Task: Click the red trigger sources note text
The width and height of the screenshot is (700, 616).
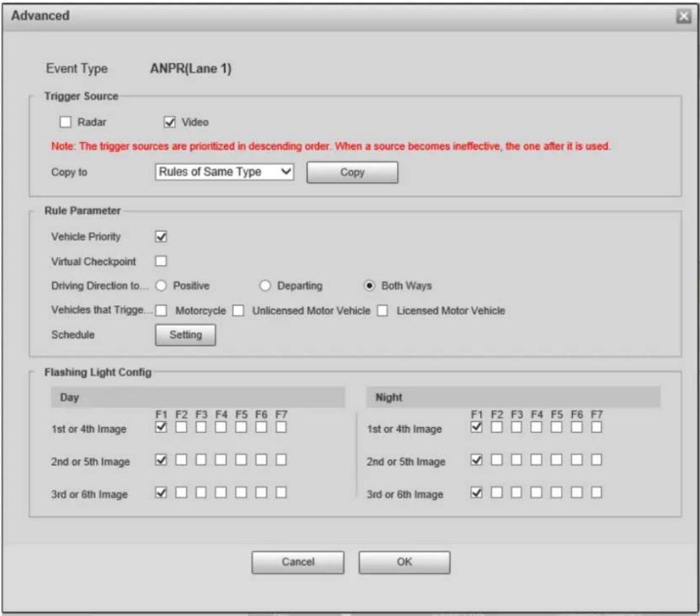Action: click(x=331, y=146)
